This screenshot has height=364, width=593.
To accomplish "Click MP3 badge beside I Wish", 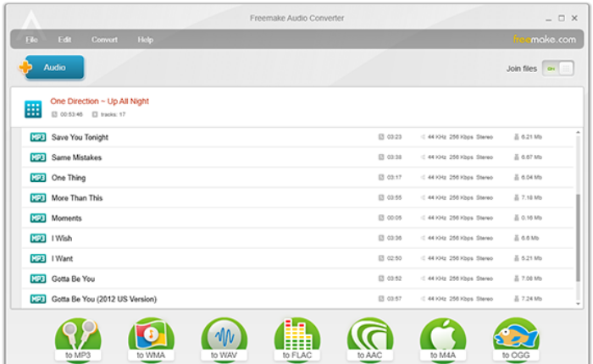I will [x=38, y=238].
